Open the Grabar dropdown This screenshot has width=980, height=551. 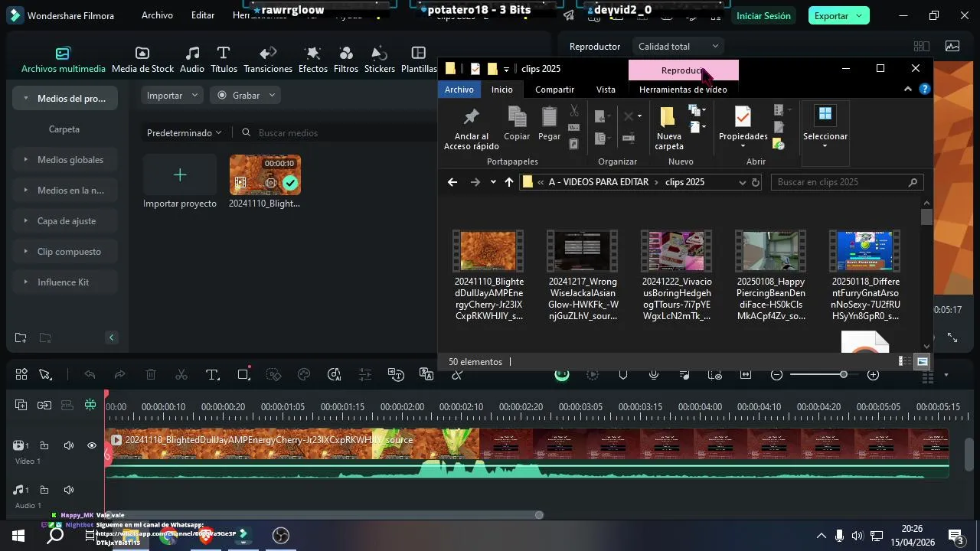tap(246, 96)
